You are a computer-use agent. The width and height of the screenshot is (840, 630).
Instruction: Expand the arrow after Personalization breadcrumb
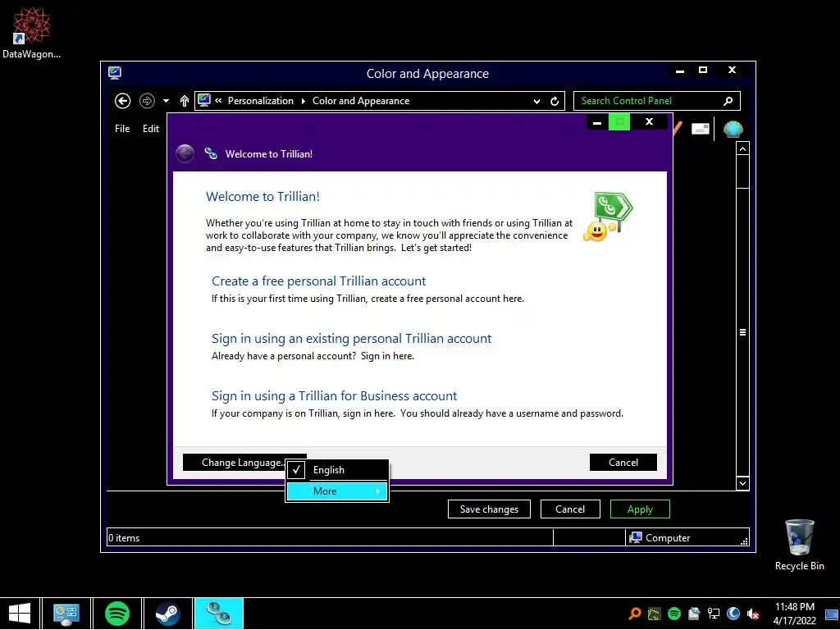click(x=304, y=101)
